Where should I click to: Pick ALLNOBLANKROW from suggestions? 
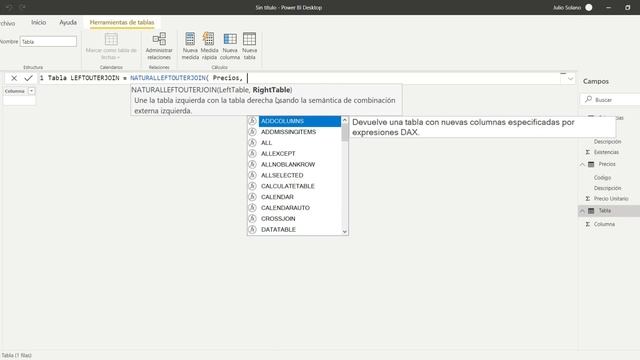pyautogui.click(x=288, y=164)
